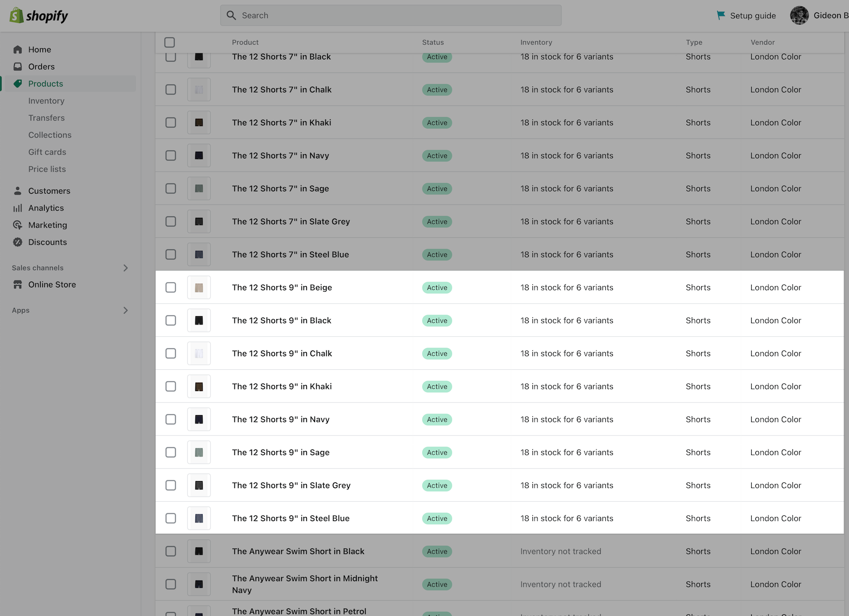Click the Search input field
The height and width of the screenshot is (616, 849).
pyautogui.click(x=391, y=15)
